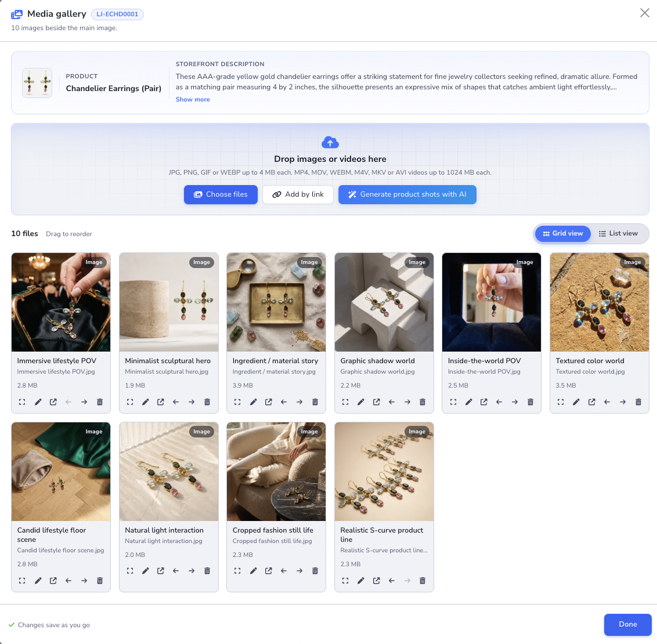657x644 pixels.
Task: Click the 3.9 MB file size
Action: [x=243, y=385]
